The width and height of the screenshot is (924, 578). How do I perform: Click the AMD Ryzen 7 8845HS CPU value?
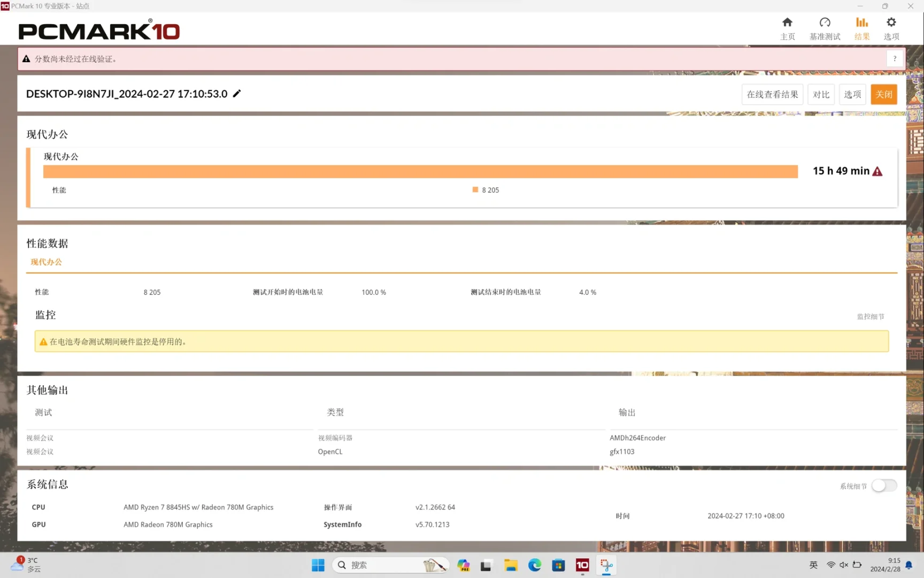(198, 507)
